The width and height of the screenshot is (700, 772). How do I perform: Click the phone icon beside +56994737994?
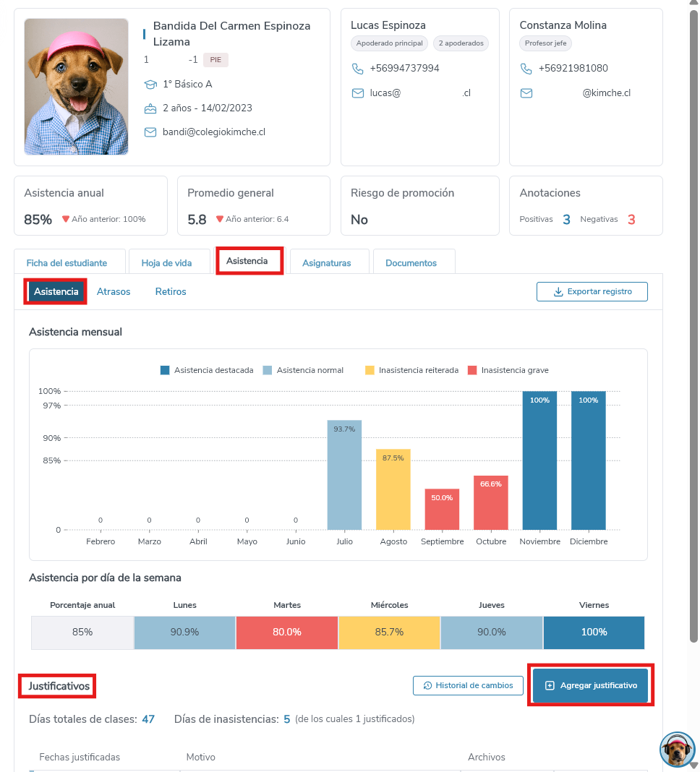[x=358, y=69]
